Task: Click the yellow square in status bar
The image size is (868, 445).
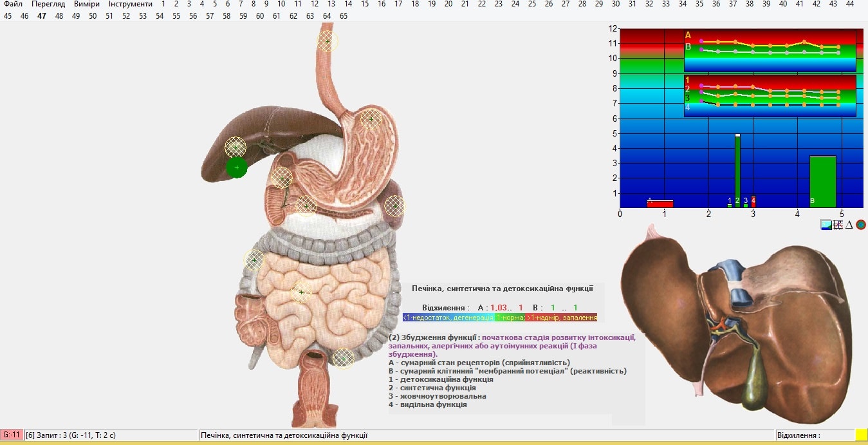Action: (861, 435)
